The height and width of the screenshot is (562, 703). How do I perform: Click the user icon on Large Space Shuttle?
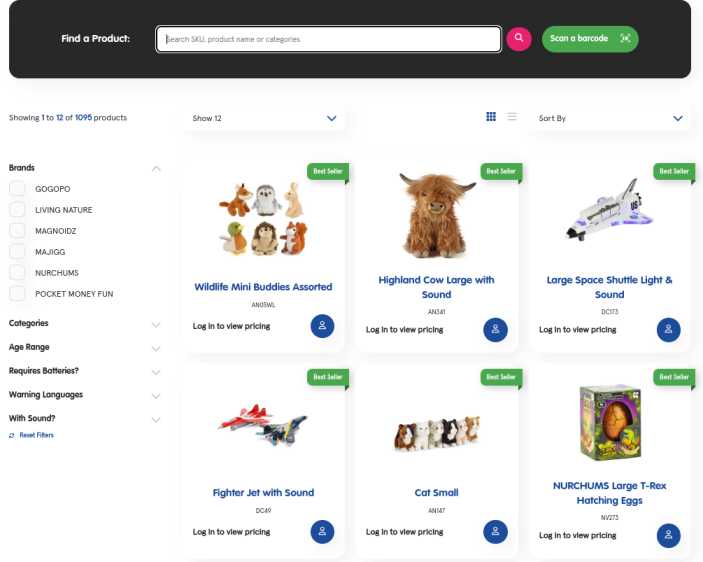click(668, 330)
